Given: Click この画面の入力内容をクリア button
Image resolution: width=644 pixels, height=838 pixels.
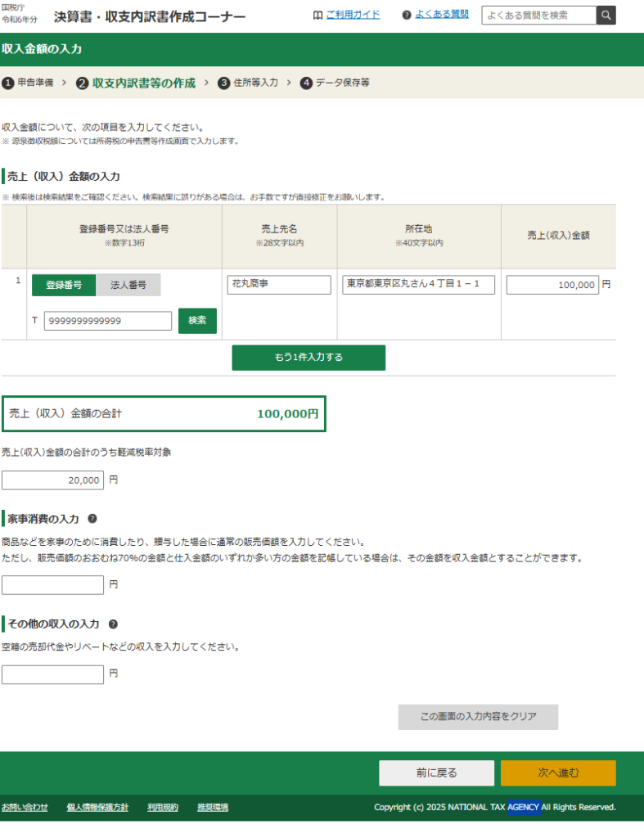Looking at the screenshot, I should coord(478,717).
